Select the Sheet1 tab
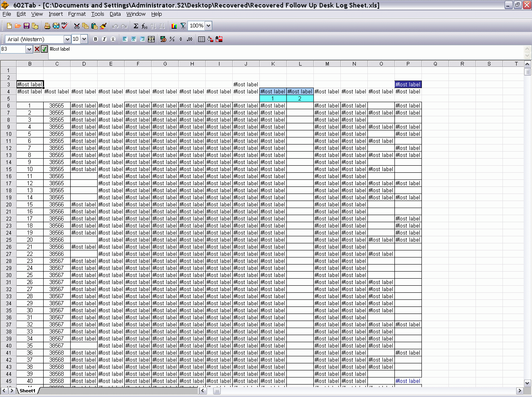532x397 pixels. (x=27, y=391)
